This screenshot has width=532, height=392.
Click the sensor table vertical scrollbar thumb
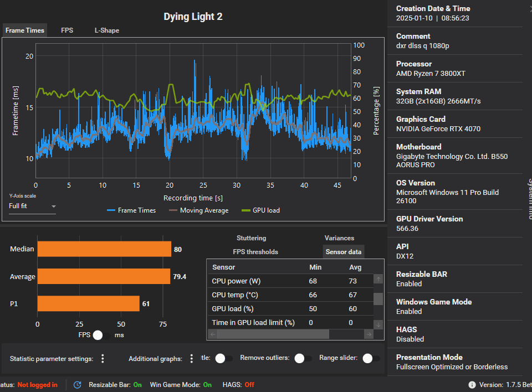tap(378, 299)
